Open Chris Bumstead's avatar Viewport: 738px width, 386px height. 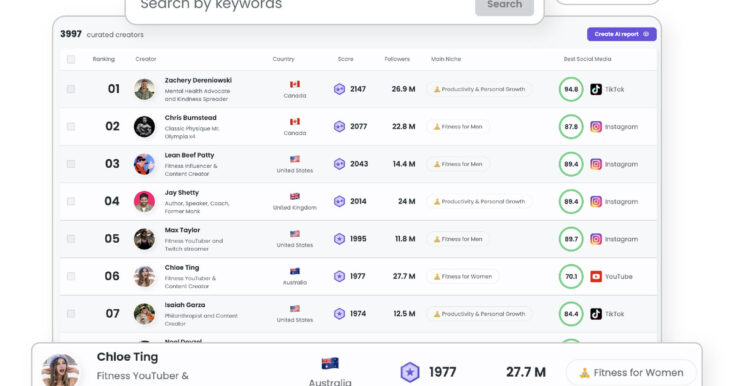(x=144, y=127)
